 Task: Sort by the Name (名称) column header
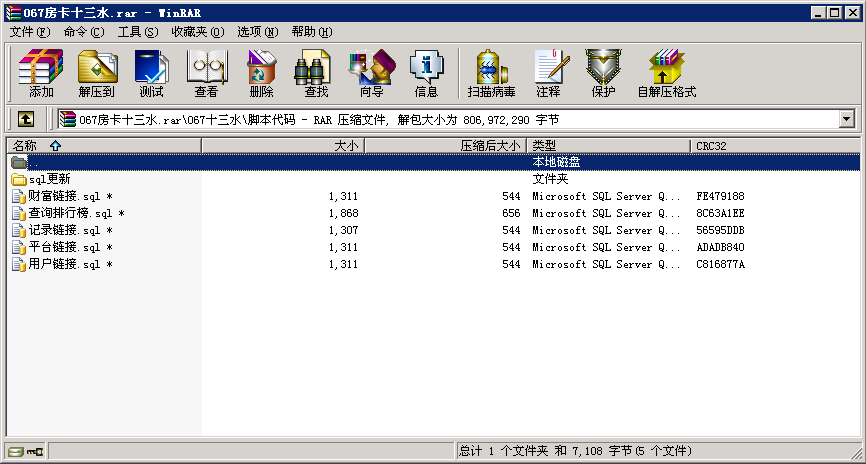(x=100, y=146)
